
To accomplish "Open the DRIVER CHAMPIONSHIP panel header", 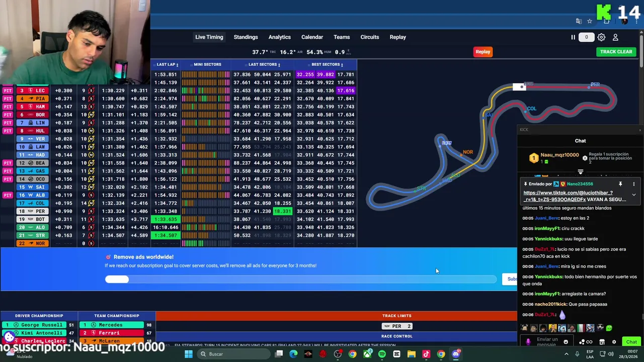I will [x=39, y=316].
